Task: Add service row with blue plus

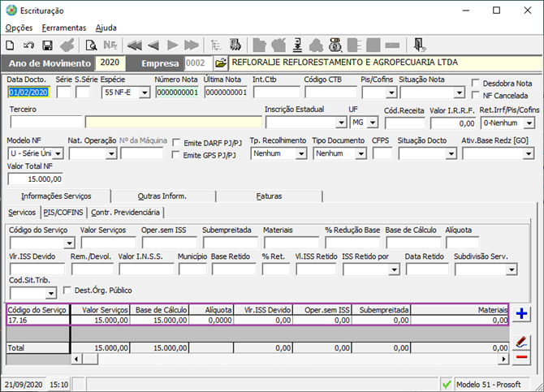Action: point(521,313)
